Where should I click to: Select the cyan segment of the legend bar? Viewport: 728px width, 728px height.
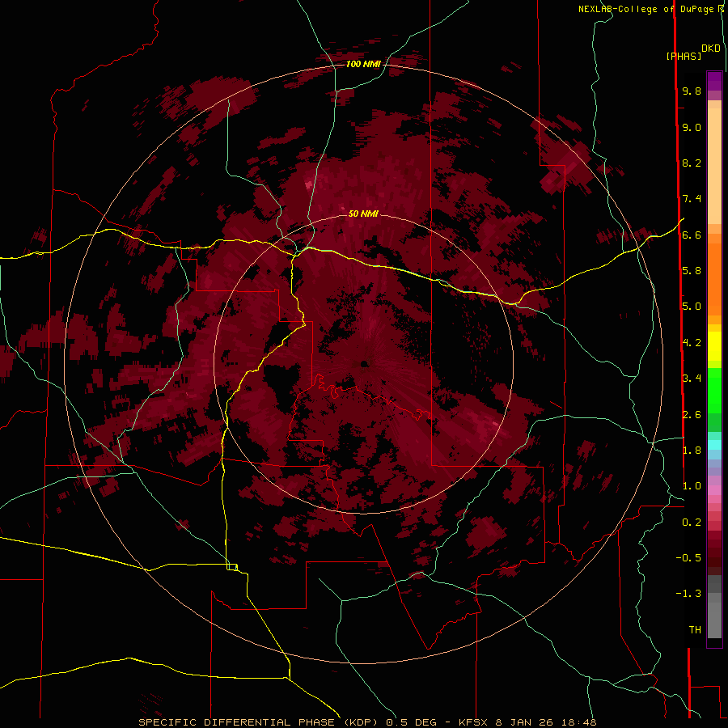714,445
